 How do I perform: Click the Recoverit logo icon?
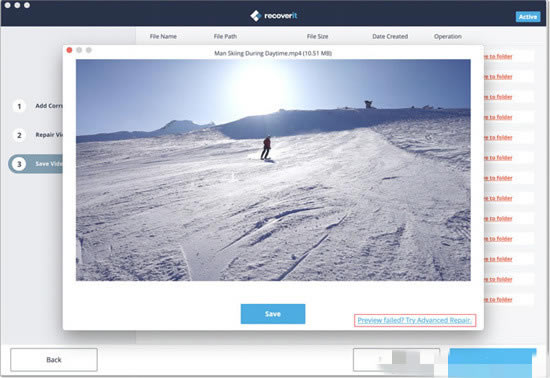click(x=256, y=16)
